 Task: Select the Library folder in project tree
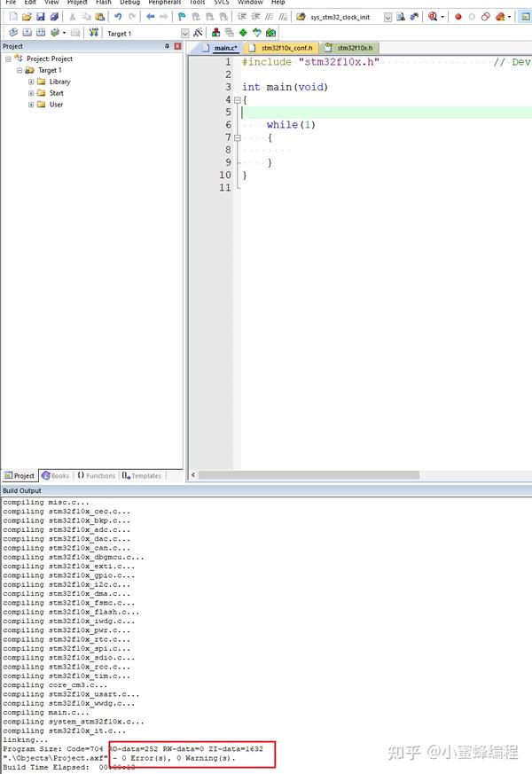point(59,82)
